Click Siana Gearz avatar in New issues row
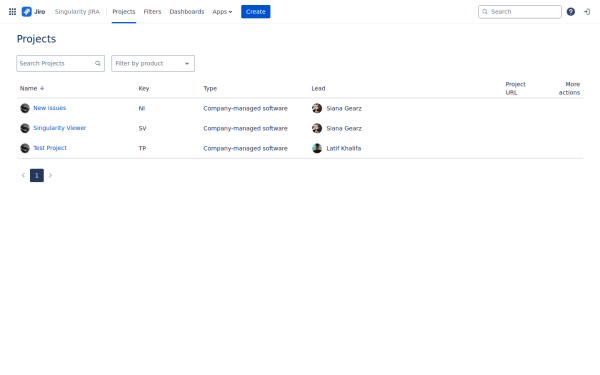The height and width of the screenshot is (375, 600). tap(317, 108)
